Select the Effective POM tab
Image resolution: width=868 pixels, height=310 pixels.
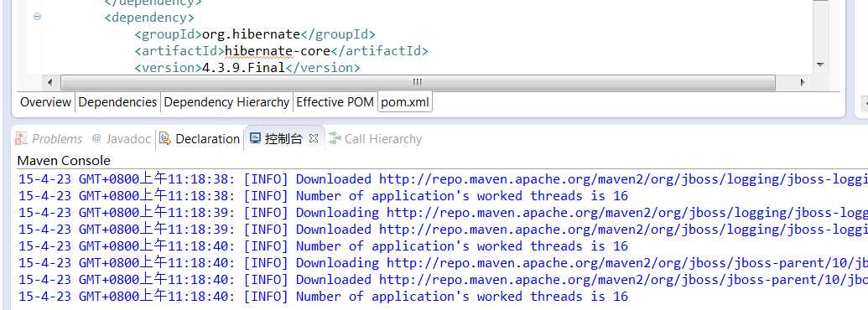(x=335, y=102)
